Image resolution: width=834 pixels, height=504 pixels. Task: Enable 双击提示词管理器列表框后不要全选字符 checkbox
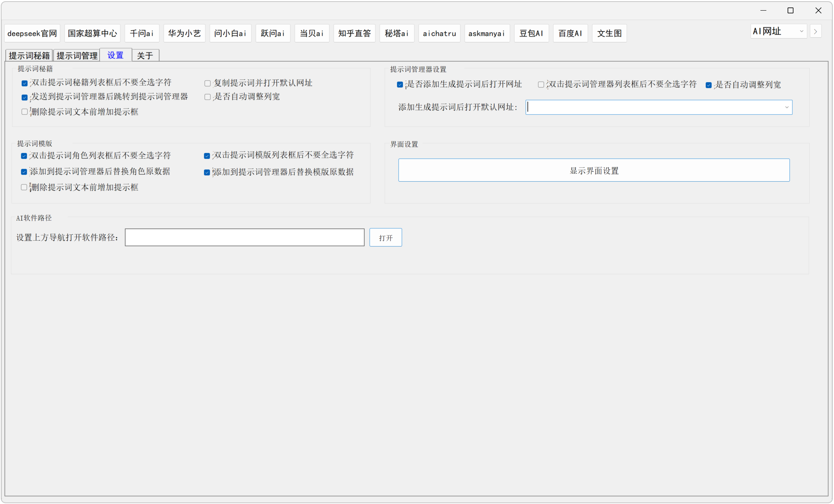(x=541, y=85)
